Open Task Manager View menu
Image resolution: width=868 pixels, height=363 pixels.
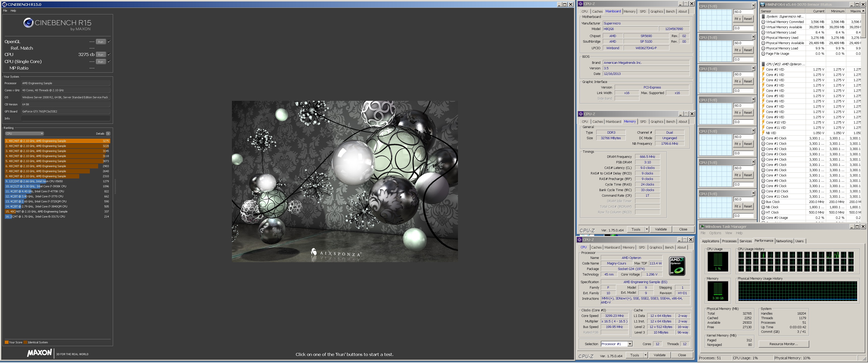coord(728,233)
